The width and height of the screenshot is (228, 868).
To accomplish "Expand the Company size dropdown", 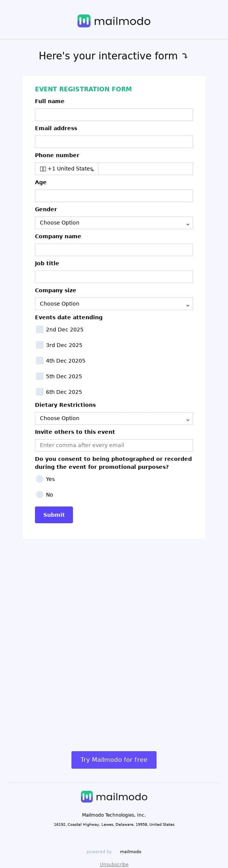I will click(x=114, y=304).
